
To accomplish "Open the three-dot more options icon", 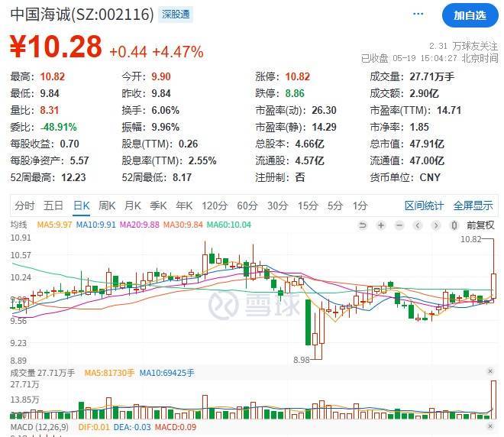I will pyautogui.click(x=418, y=14).
